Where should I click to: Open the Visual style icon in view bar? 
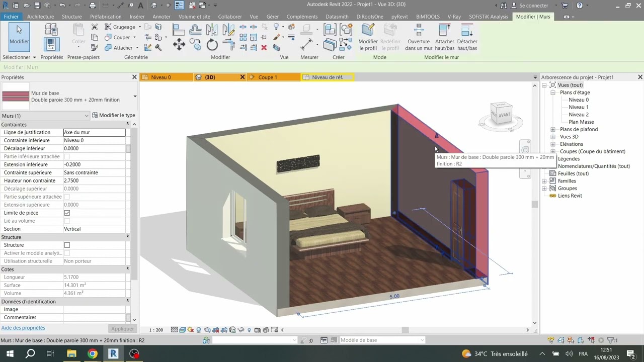tap(182, 330)
